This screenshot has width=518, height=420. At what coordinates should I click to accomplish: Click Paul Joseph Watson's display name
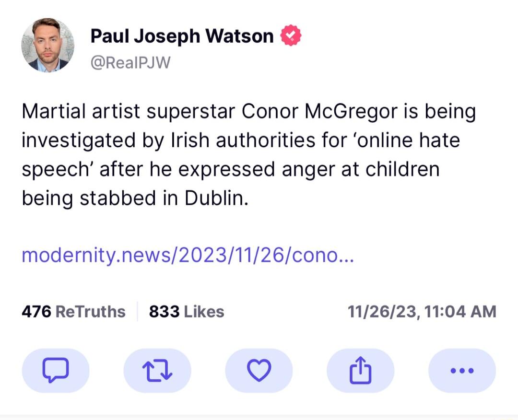[181, 35]
